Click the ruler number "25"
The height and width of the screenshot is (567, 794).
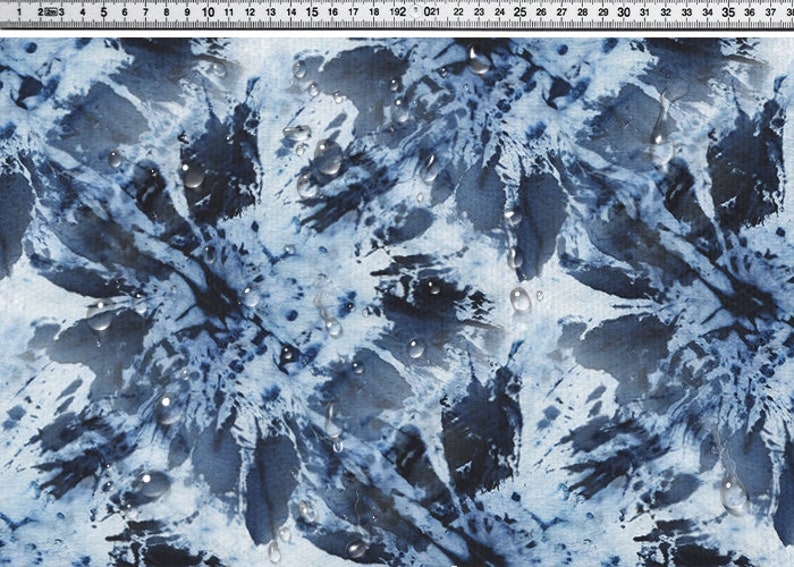(520, 12)
